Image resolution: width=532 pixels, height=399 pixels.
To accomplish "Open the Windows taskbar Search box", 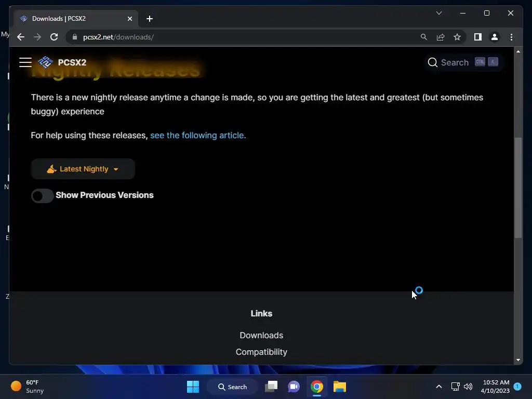I will tap(232, 387).
